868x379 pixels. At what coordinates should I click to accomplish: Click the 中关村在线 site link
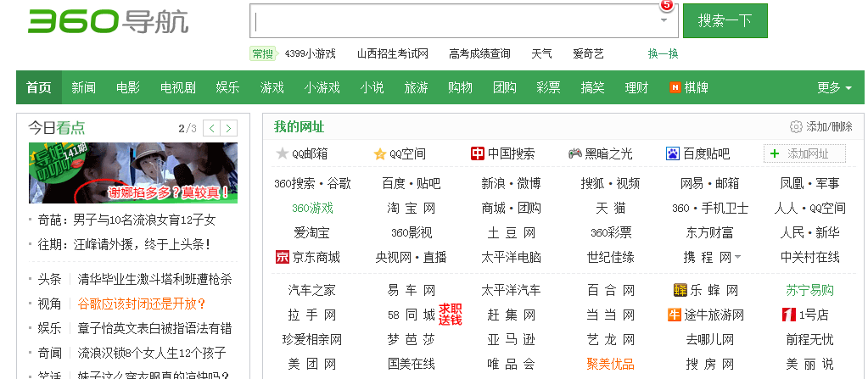[x=809, y=257]
